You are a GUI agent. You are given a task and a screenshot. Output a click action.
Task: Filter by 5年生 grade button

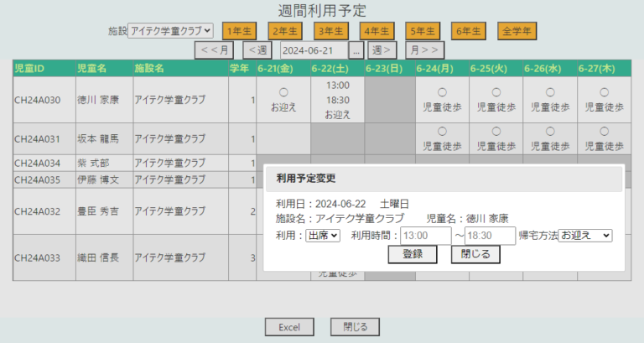pyautogui.click(x=423, y=32)
